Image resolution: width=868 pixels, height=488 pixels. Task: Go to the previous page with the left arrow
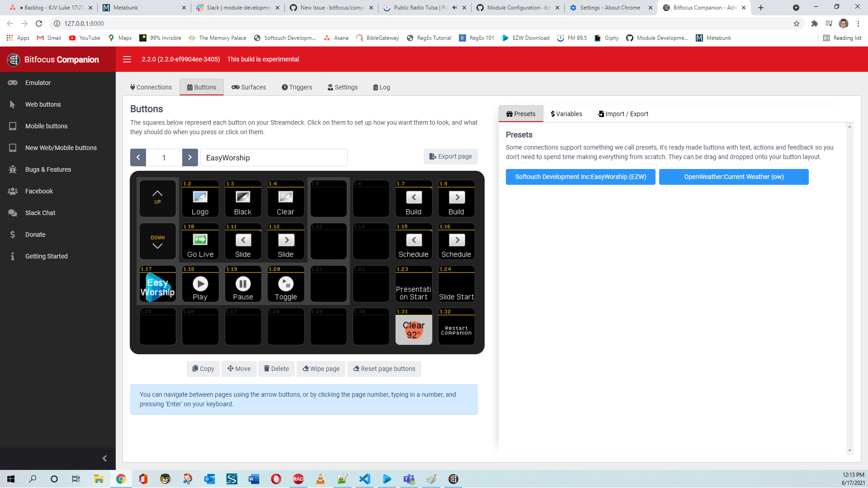click(x=138, y=157)
